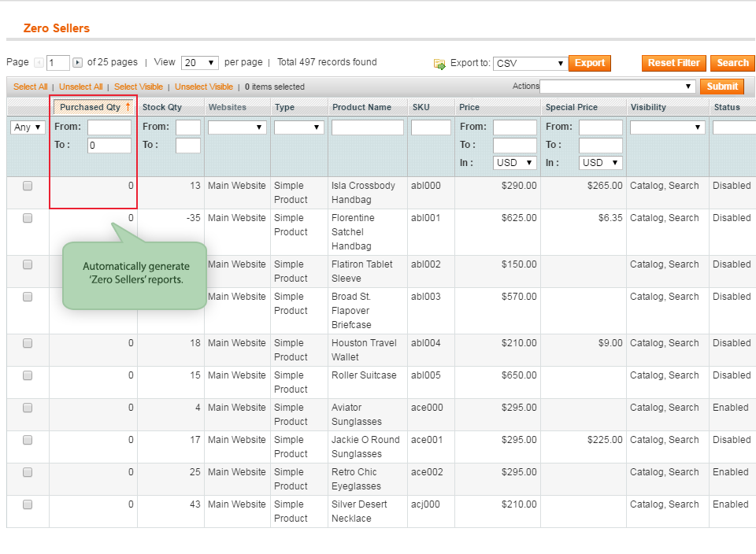Viewport: 756px width, 554px height.
Task: Click the previous page arrow
Action: [39, 63]
